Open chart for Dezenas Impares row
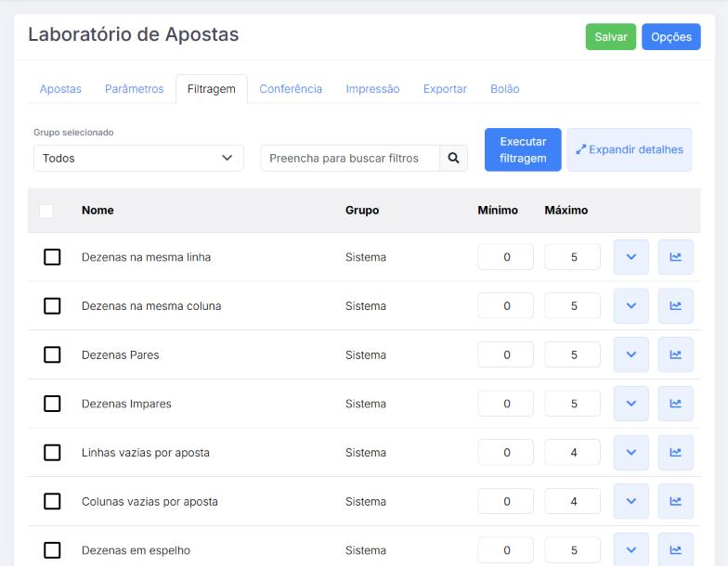This screenshot has height=566, width=728. 676,404
